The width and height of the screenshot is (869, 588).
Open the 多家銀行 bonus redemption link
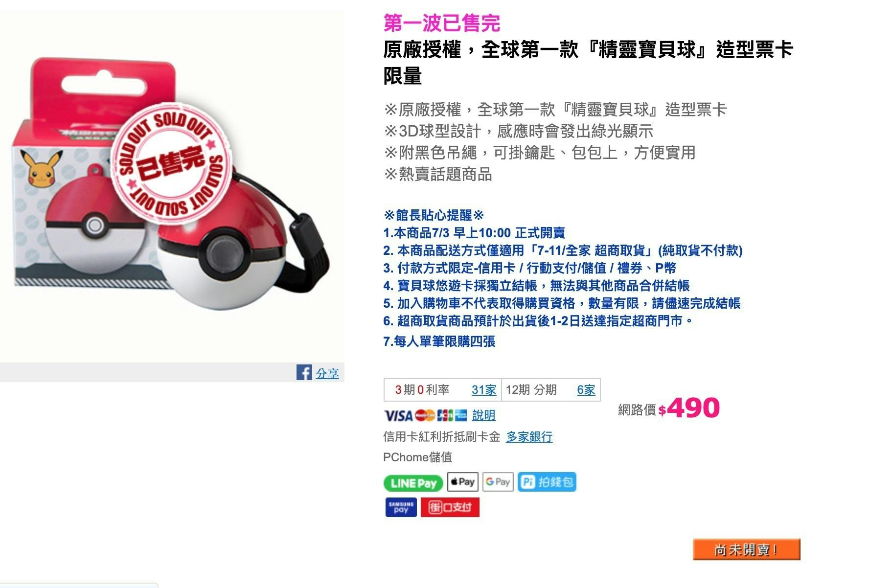529,437
